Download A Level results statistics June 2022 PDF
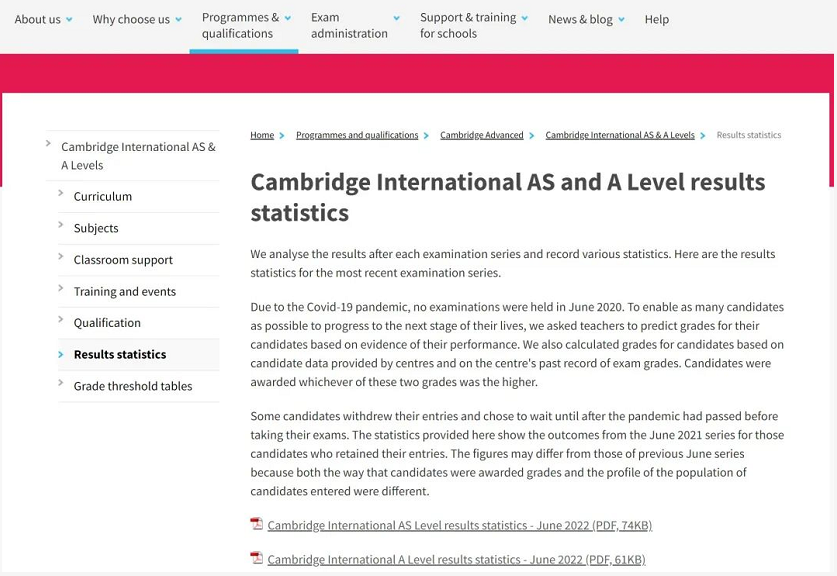This screenshot has height=576, width=837. click(456, 559)
